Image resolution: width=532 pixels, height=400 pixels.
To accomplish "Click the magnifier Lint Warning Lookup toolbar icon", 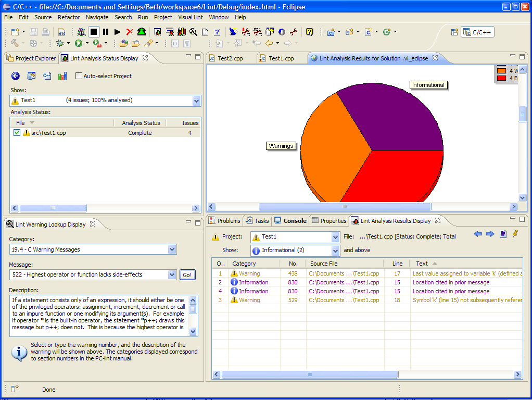I will tap(194, 32).
